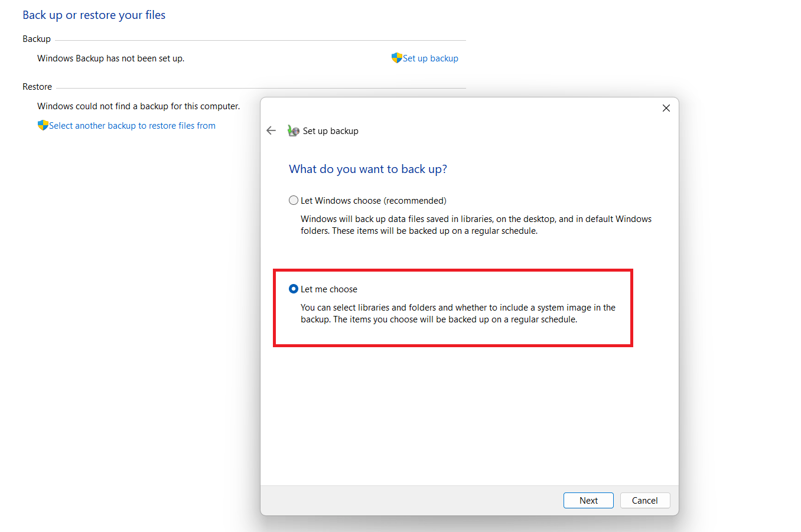Click the Set up backup dialog title text

click(330, 130)
